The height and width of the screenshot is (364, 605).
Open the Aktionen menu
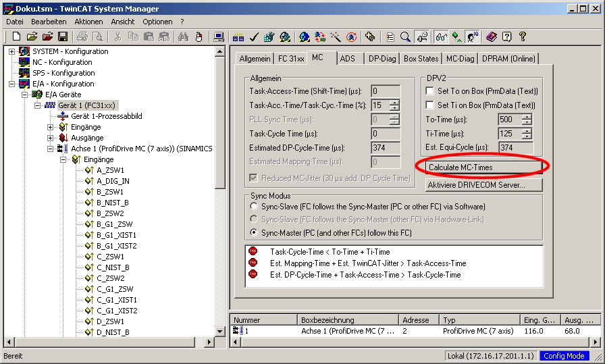point(88,22)
